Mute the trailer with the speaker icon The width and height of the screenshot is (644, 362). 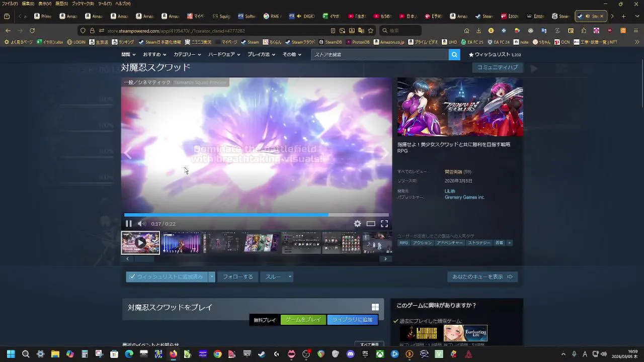142,224
